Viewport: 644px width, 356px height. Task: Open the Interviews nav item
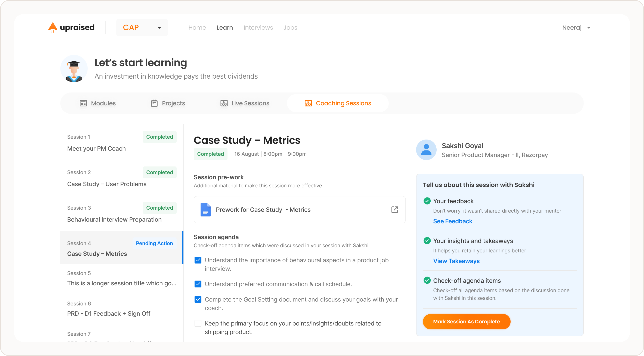pos(258,27)
